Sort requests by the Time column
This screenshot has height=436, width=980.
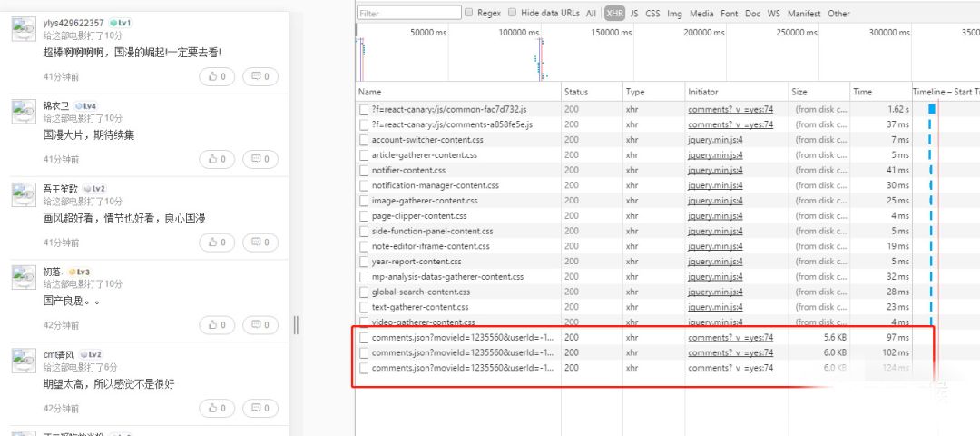(862, 92)
